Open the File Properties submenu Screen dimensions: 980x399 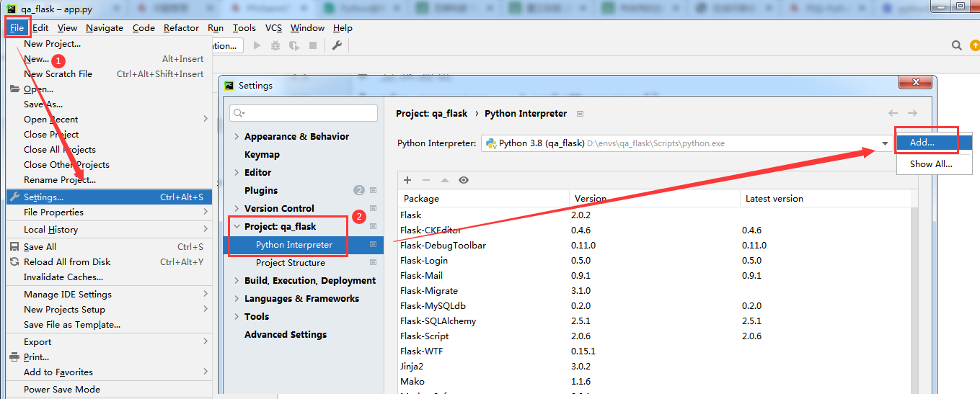[x=109, y=212]
